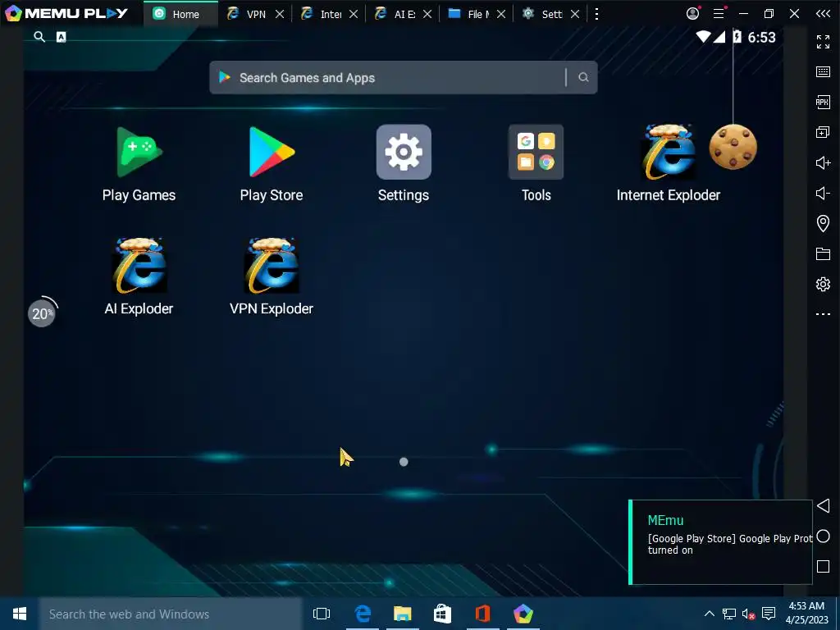Open the MEmu account profile icon

(x=692, y=13)
